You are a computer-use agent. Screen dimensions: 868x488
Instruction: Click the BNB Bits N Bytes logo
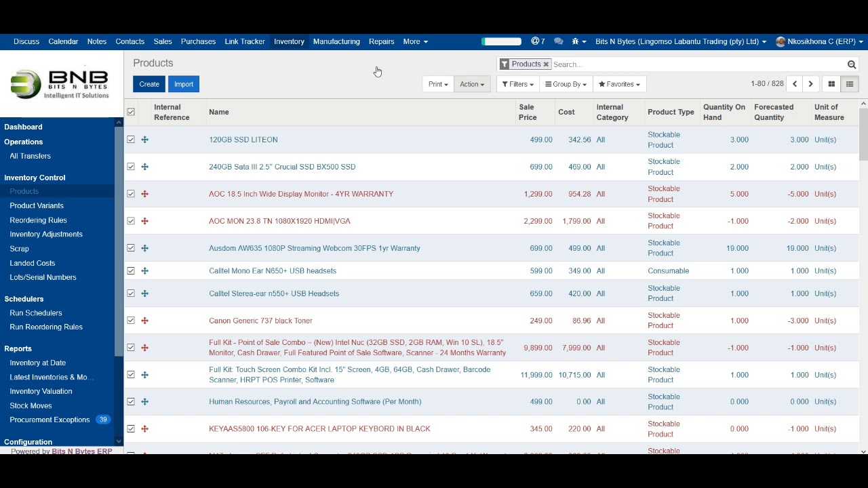tap(60, 84)
